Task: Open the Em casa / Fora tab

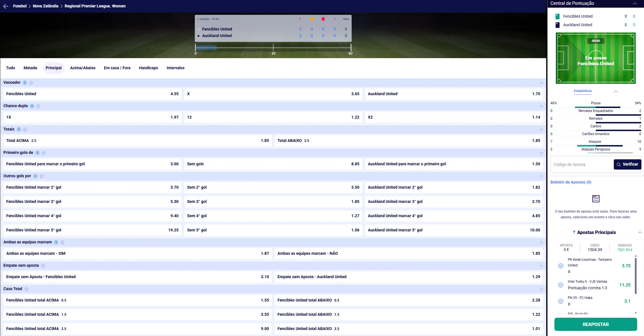Action: click(117, 68)
